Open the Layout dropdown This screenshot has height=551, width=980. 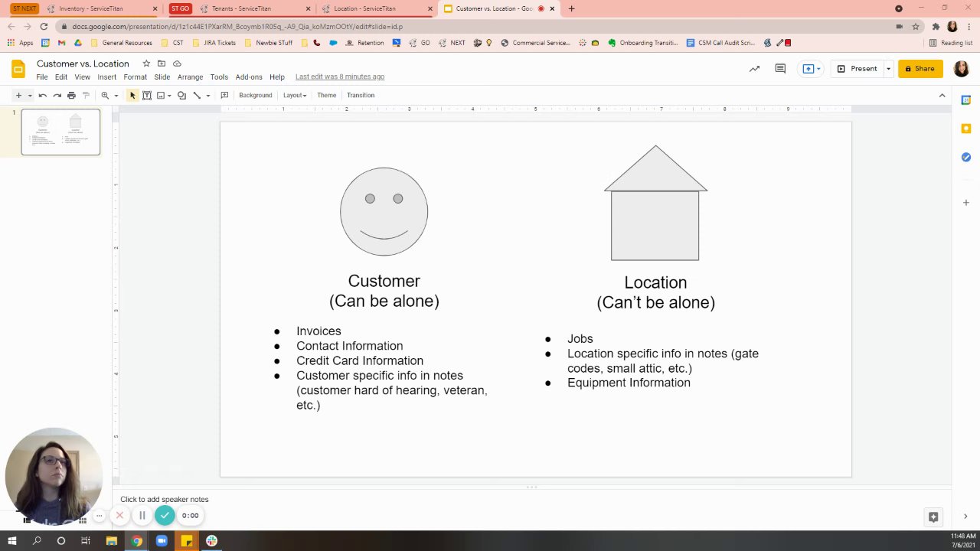point(295,96)
